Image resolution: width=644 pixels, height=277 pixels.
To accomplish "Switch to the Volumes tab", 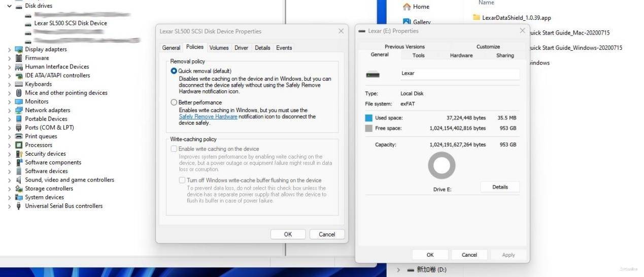I will coord(219,48).
